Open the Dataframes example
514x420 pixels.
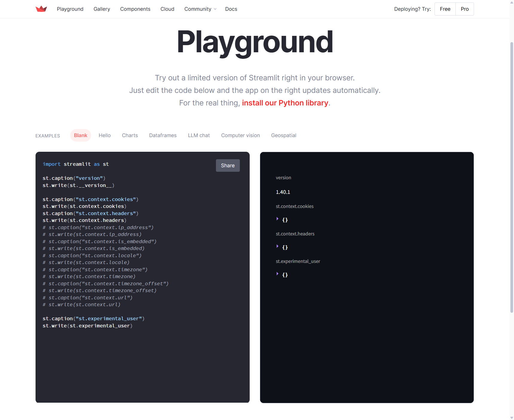163,135
